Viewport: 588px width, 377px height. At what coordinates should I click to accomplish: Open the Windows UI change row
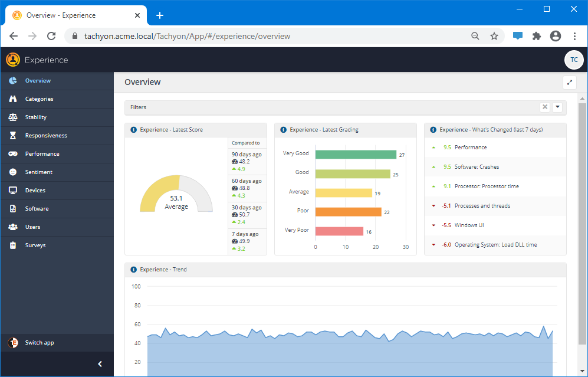point(495,225)
